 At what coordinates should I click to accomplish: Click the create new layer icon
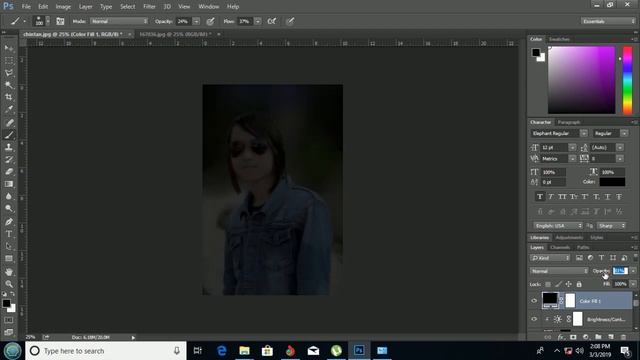(x=611, y=337)
